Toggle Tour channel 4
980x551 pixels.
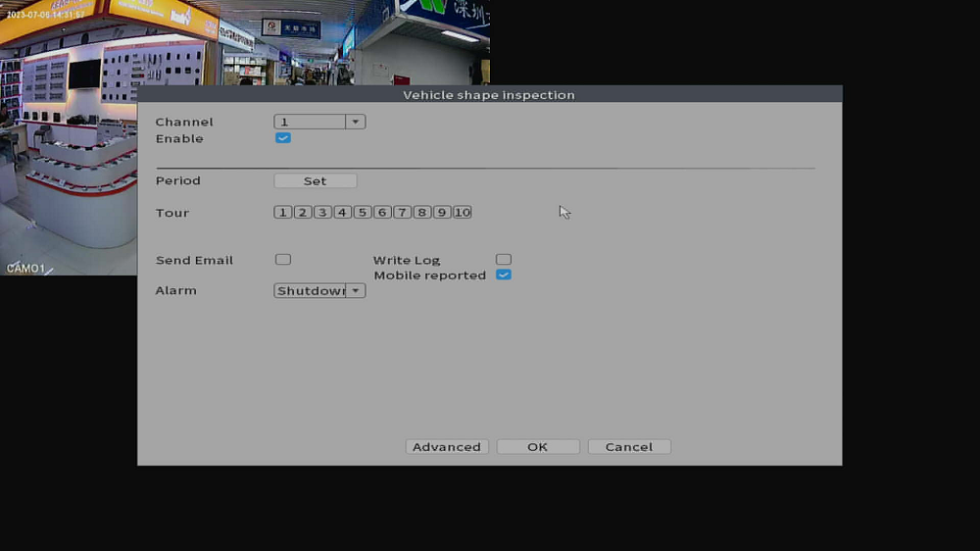coord(342,213)
